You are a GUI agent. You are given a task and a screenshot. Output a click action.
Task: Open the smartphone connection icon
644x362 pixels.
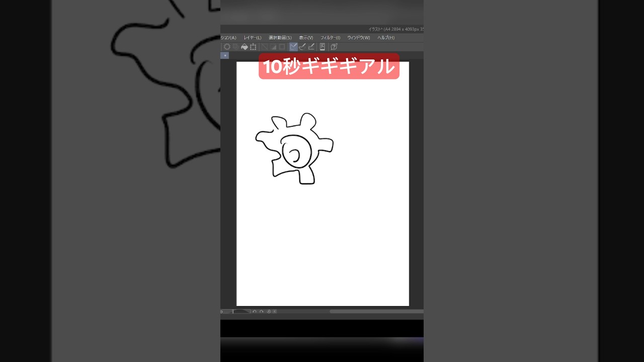click(x=321, y=46)
